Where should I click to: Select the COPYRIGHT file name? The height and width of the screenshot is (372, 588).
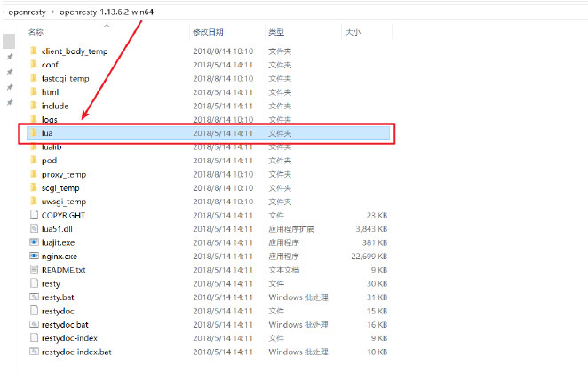click(63, 215)
